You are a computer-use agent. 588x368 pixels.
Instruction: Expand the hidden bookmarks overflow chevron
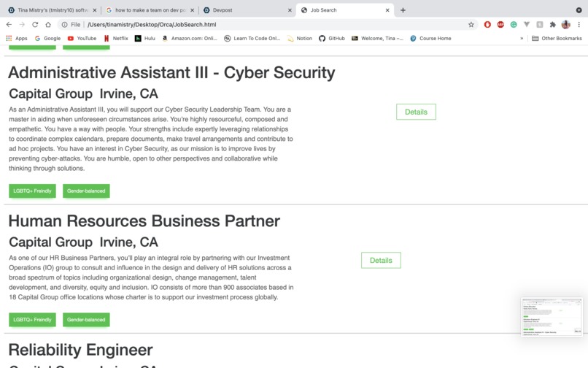click(x=522, y=38)
